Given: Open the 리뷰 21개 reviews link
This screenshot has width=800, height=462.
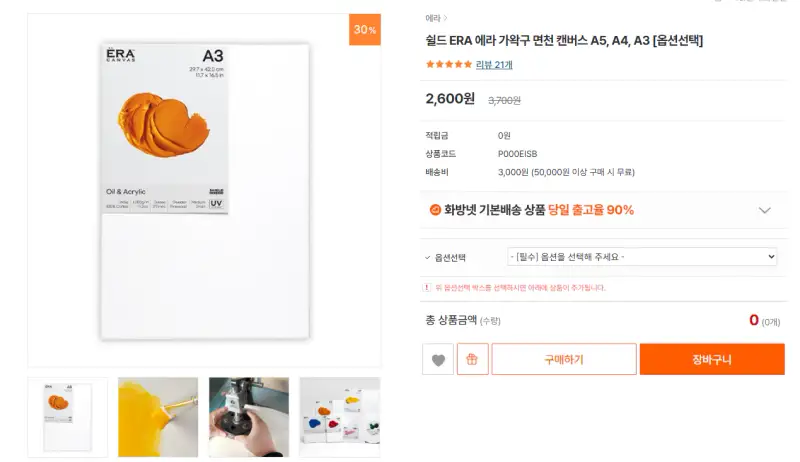Looking at the screenshot, I should click(494, 65).
